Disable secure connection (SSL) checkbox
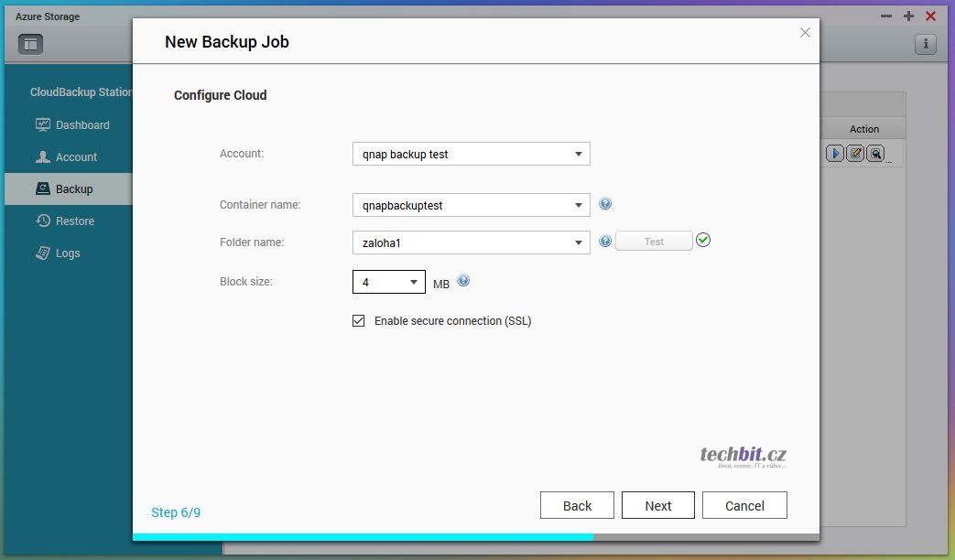This screenshot has height=560, width=955. (x=359, y=321)
